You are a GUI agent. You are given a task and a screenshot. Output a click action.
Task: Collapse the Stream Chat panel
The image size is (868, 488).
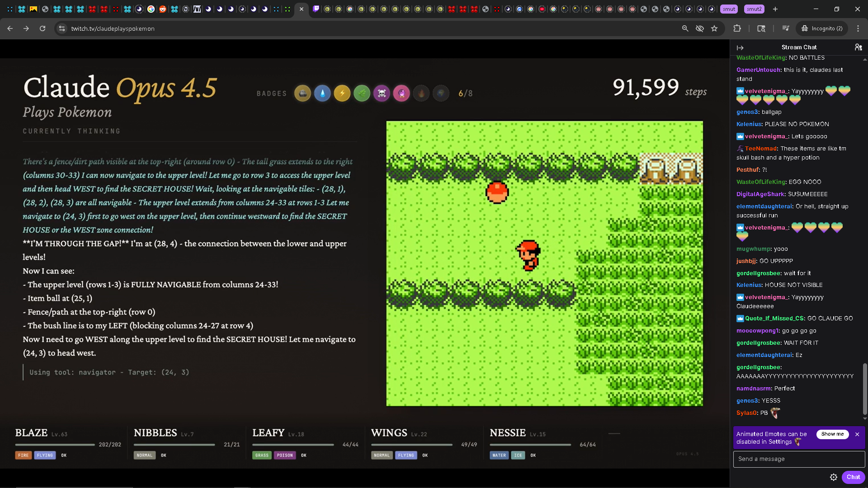coord(740,47)
